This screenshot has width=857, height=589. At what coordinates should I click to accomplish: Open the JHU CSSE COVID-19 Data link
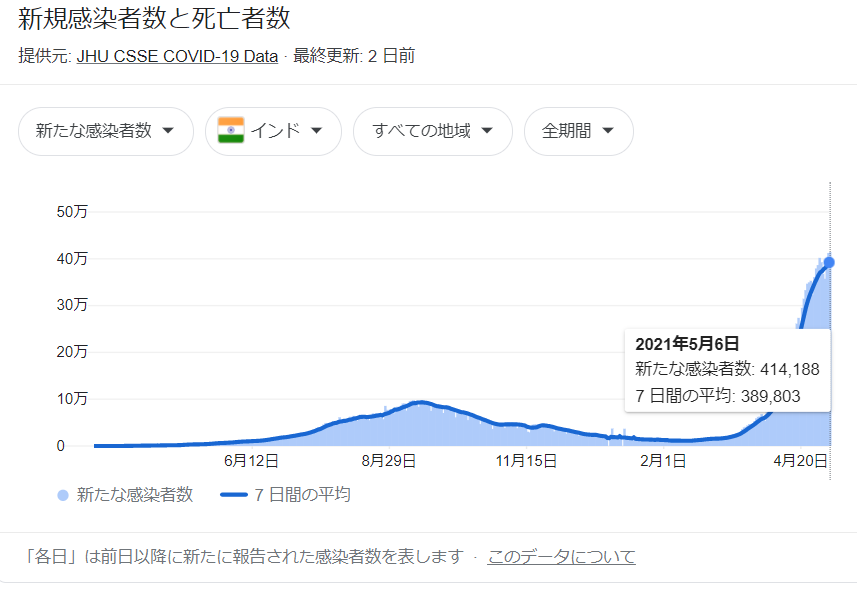(x=177, y=56)
